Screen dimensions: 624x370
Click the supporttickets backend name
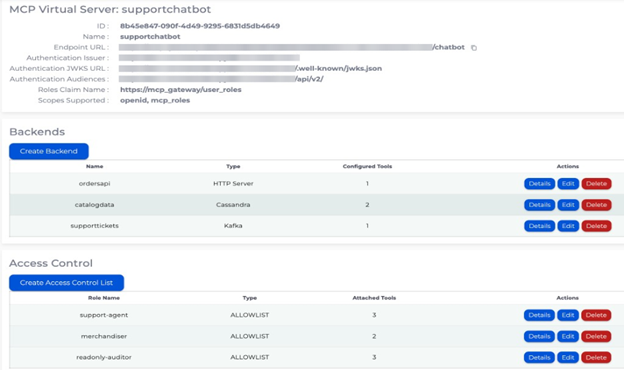94,226
